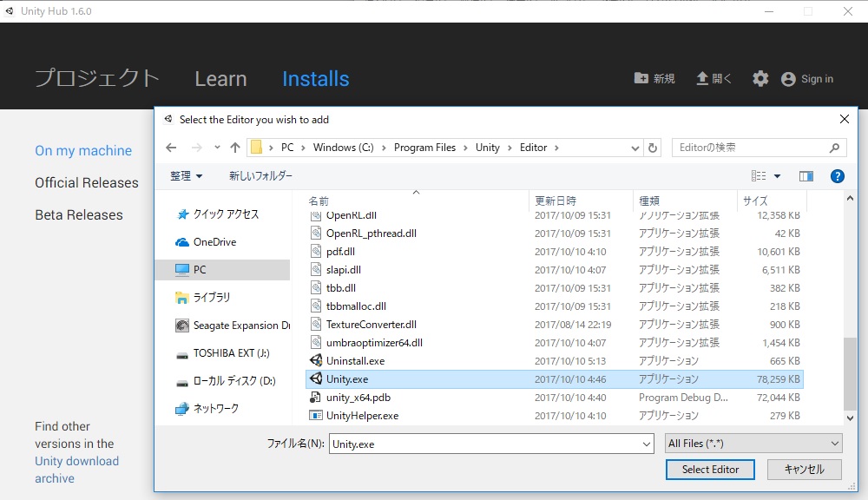Refresh the Editor folder listing
Screen dimensions: 868x500
pos(653,148)
